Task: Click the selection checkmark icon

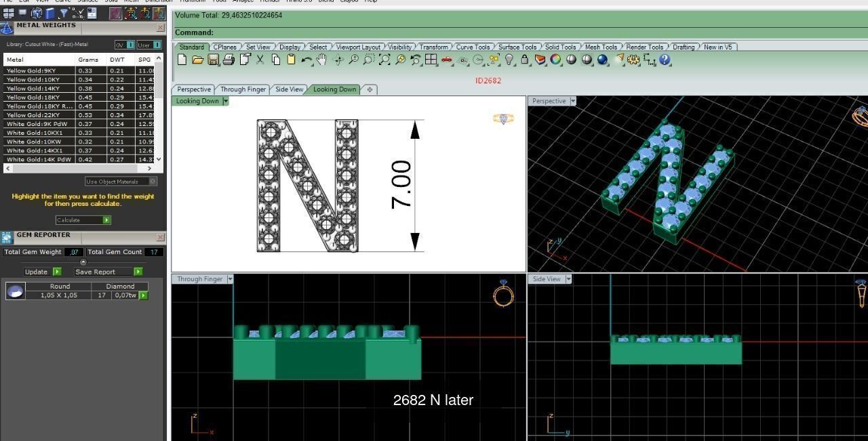Action: [x=77, y=12]
